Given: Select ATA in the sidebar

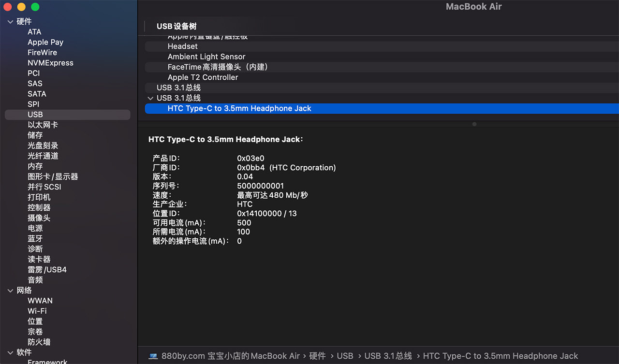Looking at the screenshot, I should 34,32.
